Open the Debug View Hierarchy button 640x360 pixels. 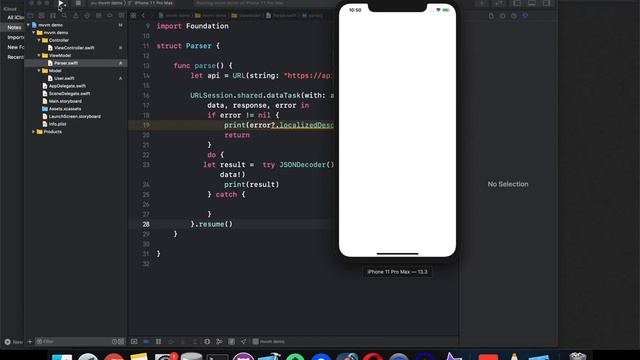[x=207, y=342]
